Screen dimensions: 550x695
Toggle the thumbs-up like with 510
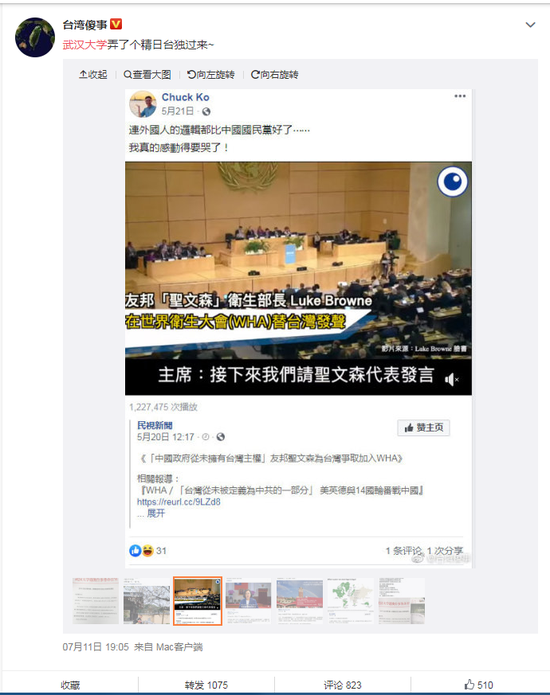479,685
